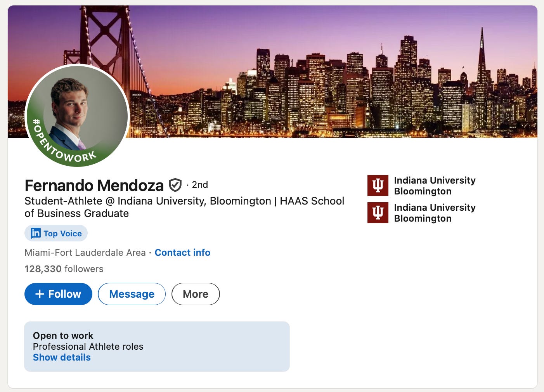
Task: Open the first Indiana University Bloomington logo
Action: [x=378, y=186]
